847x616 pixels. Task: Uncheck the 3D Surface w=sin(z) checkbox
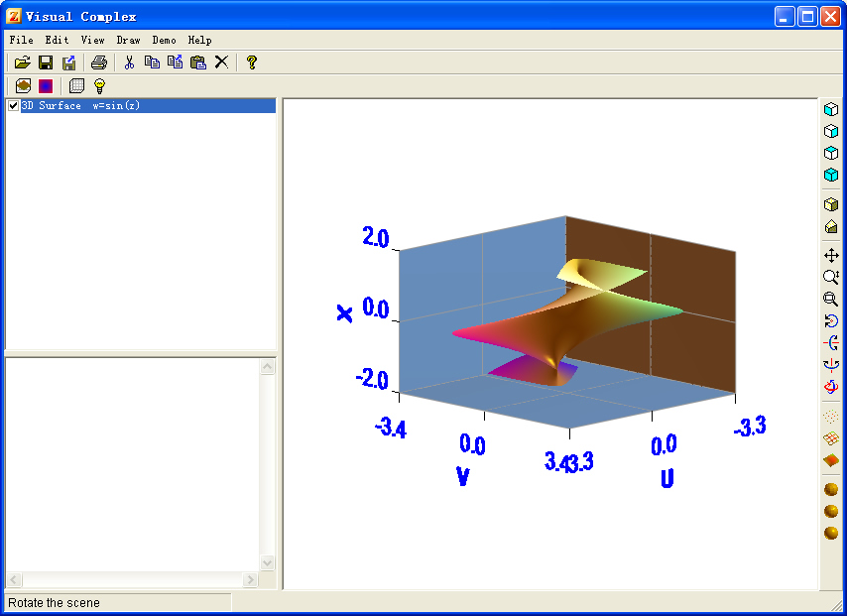coord(12,105)
